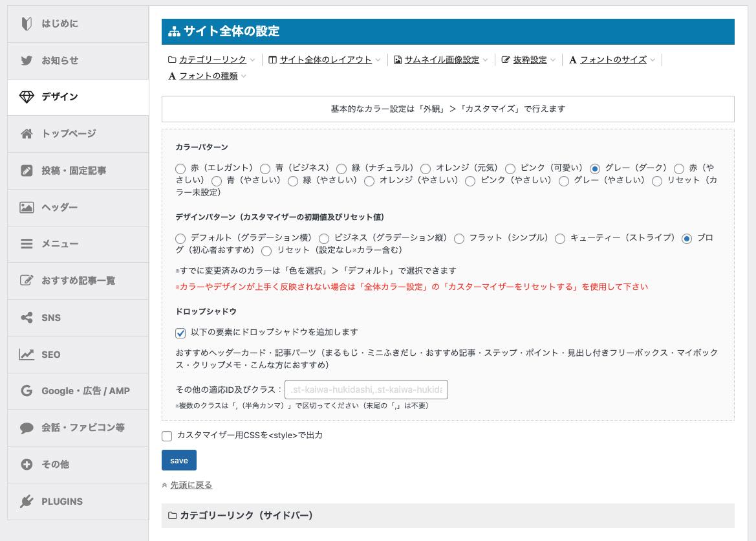Uncheck the drop shadow checkbox
The width and height of the screenshot is (756, 541).
[x=180, y=333]
